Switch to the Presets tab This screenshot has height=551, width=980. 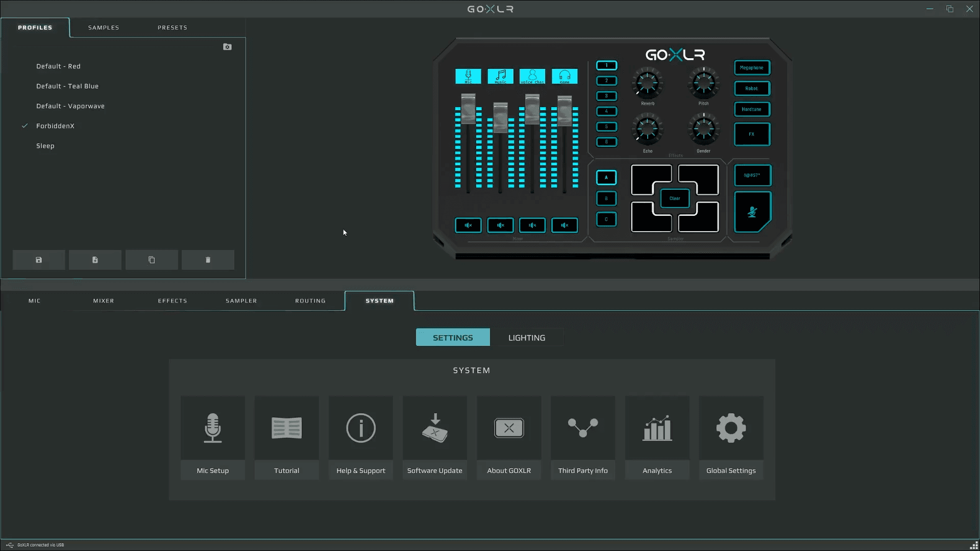click(173, 28)
